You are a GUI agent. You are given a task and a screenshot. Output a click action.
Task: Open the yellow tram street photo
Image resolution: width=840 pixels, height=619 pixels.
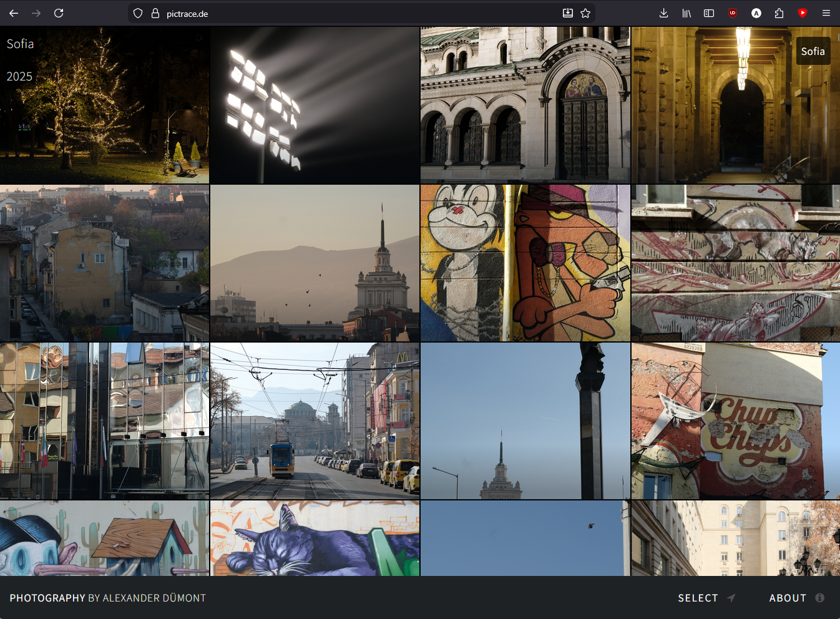pyautogui.click(x=315, y=421)
